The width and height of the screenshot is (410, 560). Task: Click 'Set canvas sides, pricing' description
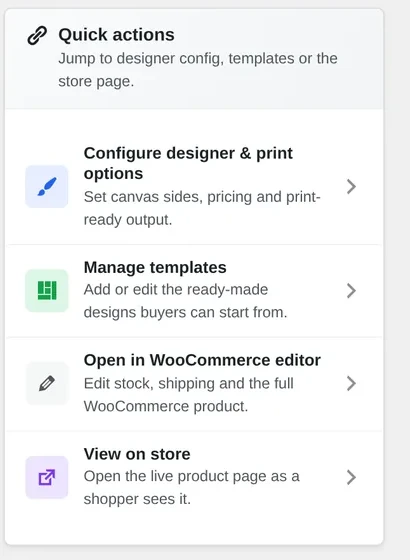coord(202,208)
